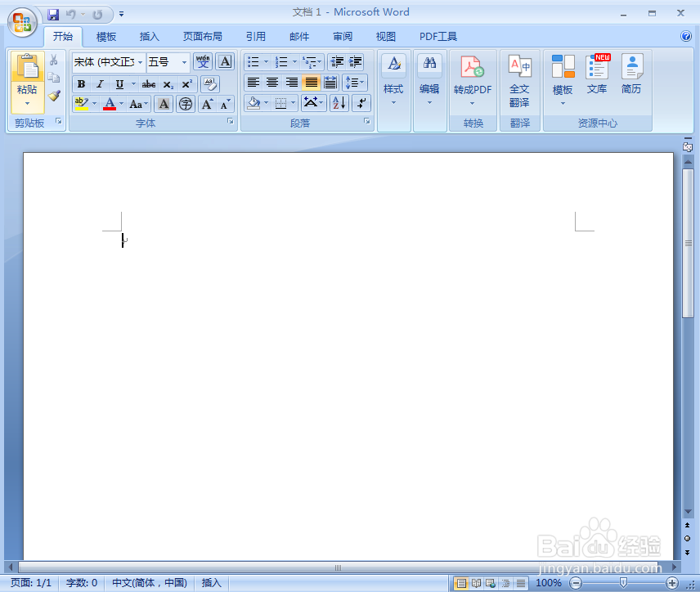The image size is (700, 592).
Task: Switch to 插入 tab
Action: (x=149, y=37)
